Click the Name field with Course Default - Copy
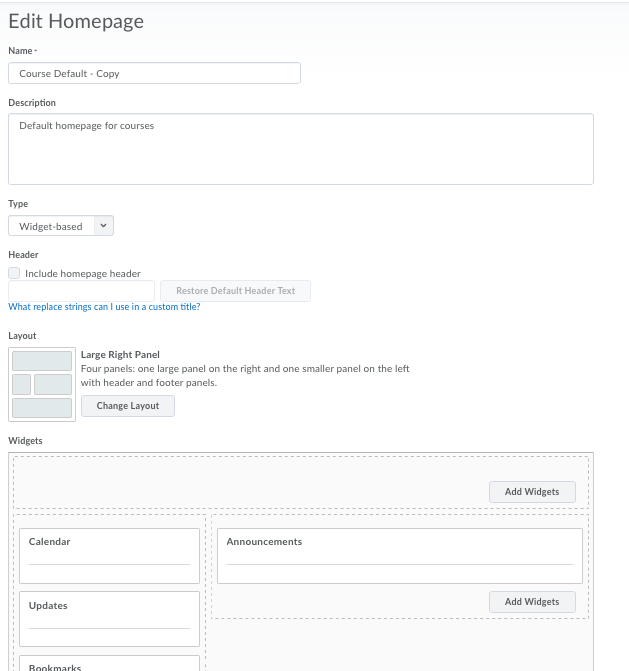The image size is (629, 671). tap(154, 73)
